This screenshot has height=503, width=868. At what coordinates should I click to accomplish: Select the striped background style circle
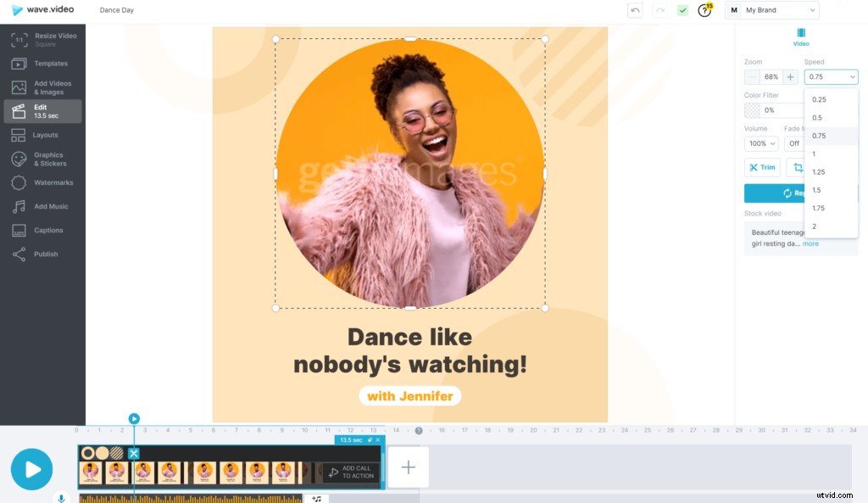point(117,453)
